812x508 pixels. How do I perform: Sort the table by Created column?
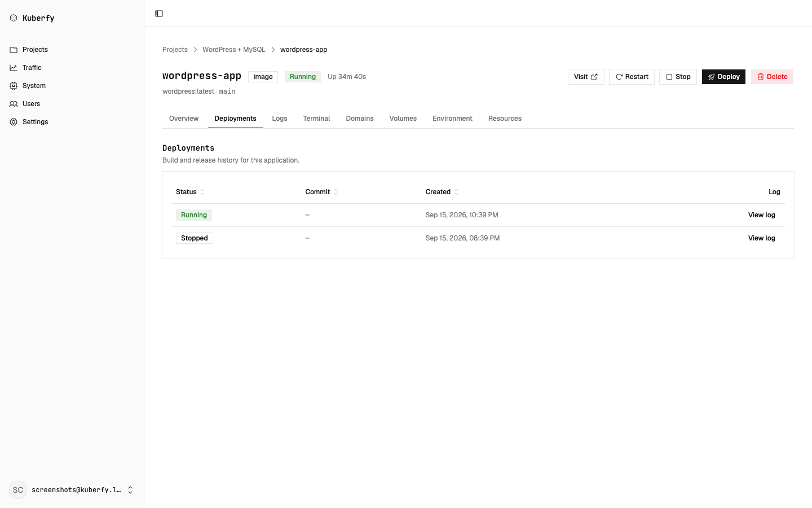[442, 192]
